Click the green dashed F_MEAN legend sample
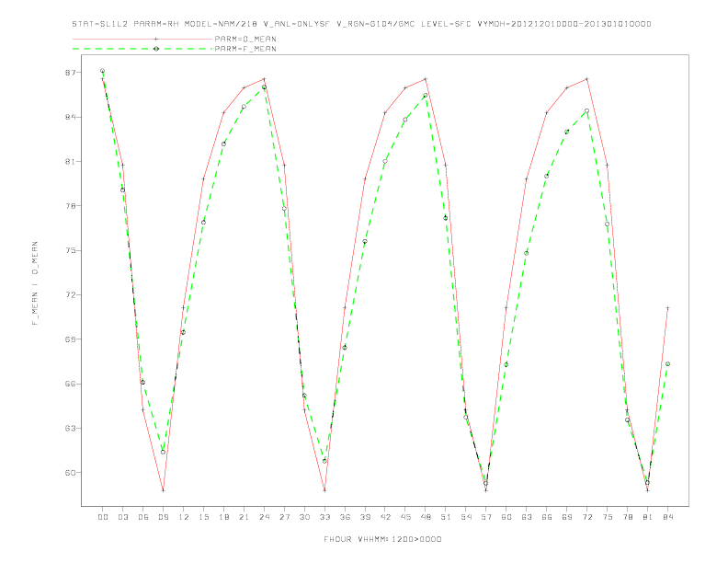This screenshot has width=728, height=563. pyautogui.click(x=142, y=49)
